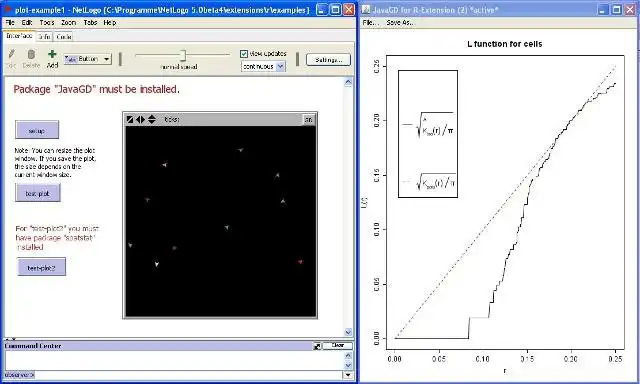
Task: Click the Edit pencil icon in toolbar
Action: click(11, 54)
